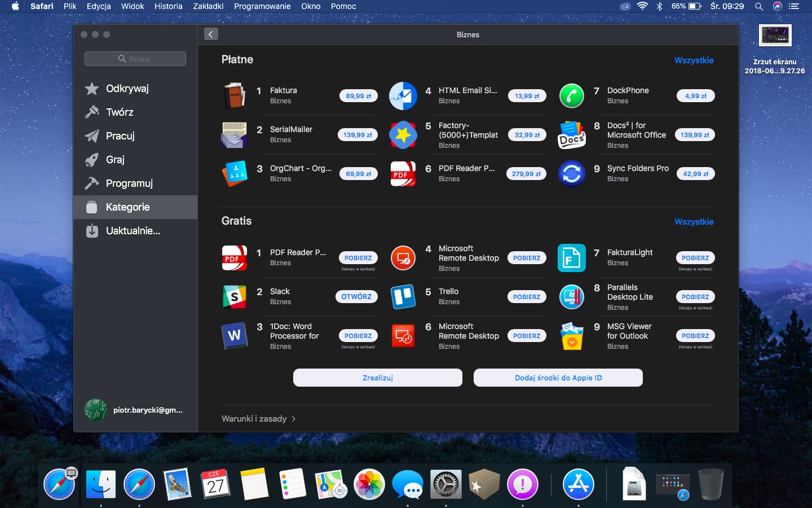Open the SerialMailer app icon

pos(233,135)
